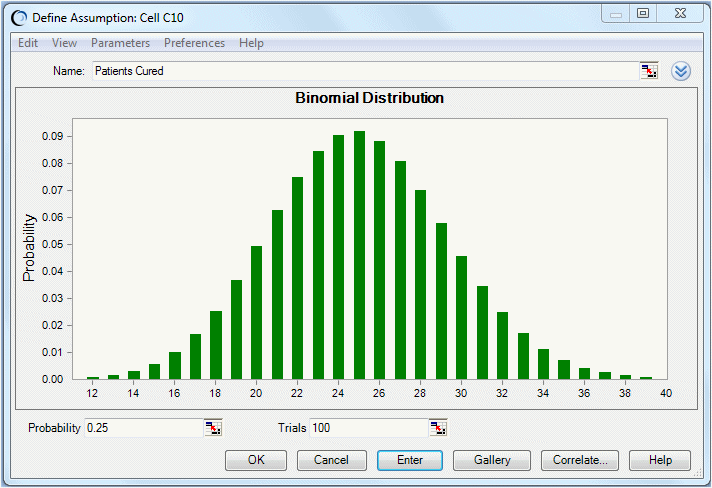The image size is (712, 488).
Task: Click the Probability y-axis label
Action: point(29,248)
